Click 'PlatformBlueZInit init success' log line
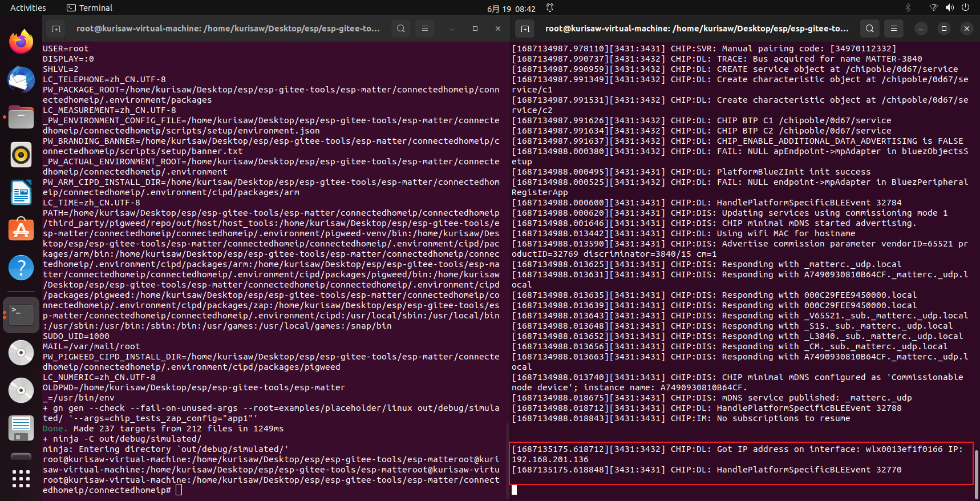 (691, 172)
